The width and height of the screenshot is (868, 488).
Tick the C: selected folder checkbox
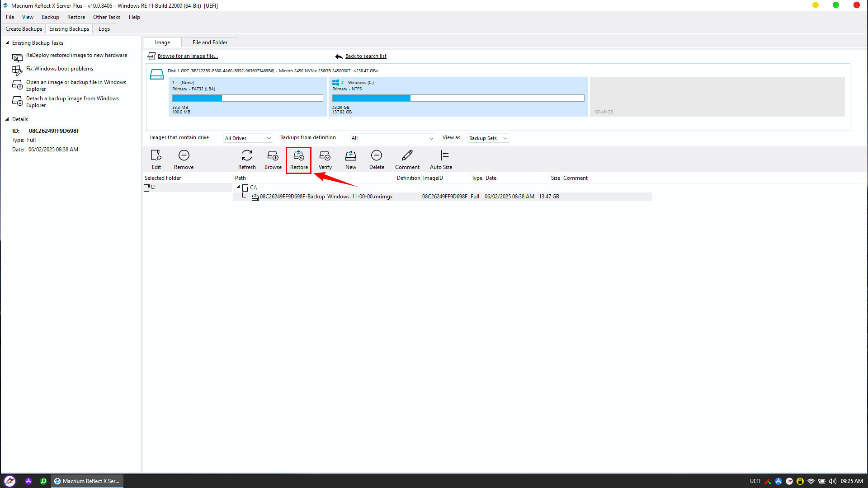tap(146, 188)
